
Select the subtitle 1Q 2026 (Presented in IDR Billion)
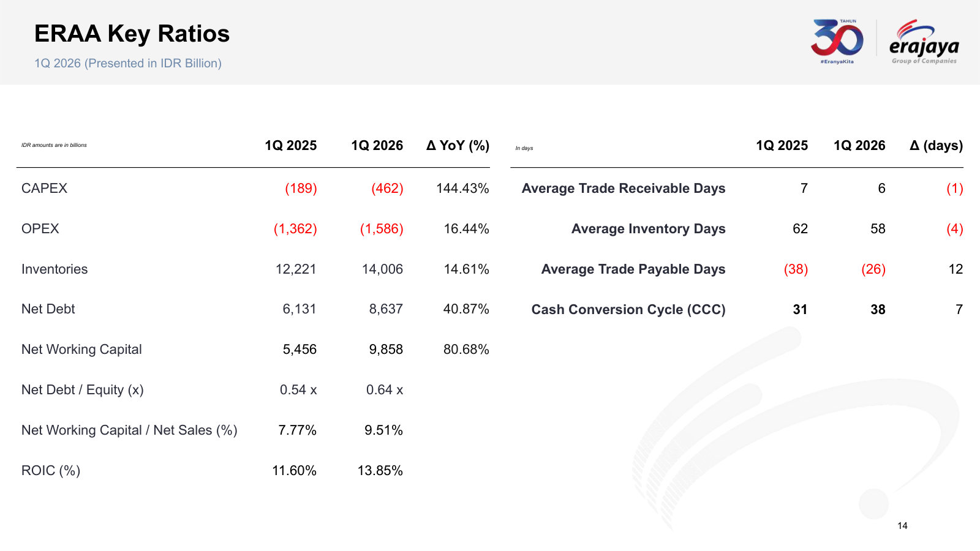(x=128, y=63)
